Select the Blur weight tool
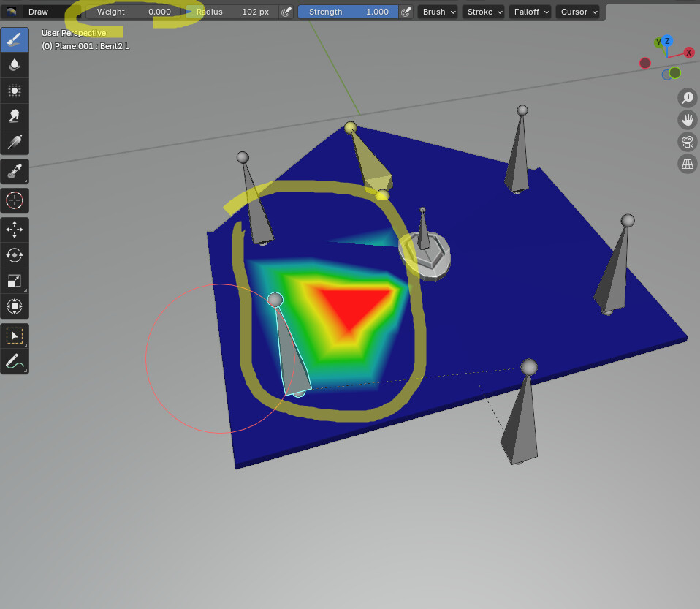 point(15,65)
